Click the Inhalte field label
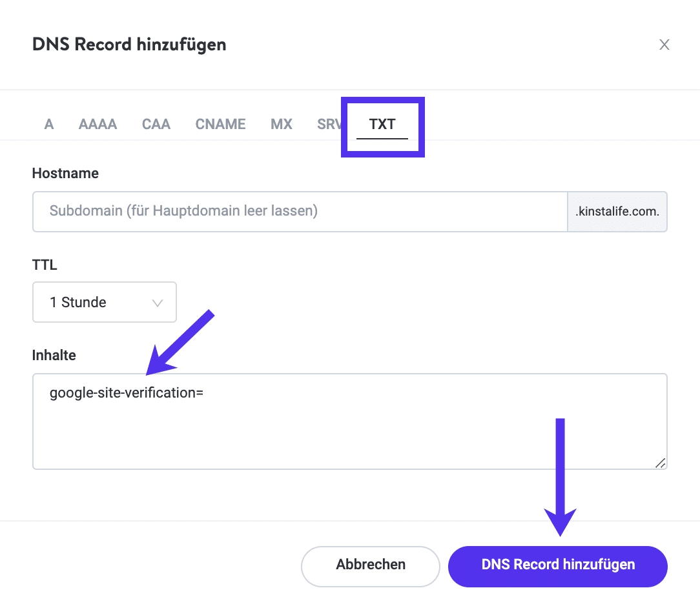Viewport: 700px width, 608px height. [x=54, y=355]
